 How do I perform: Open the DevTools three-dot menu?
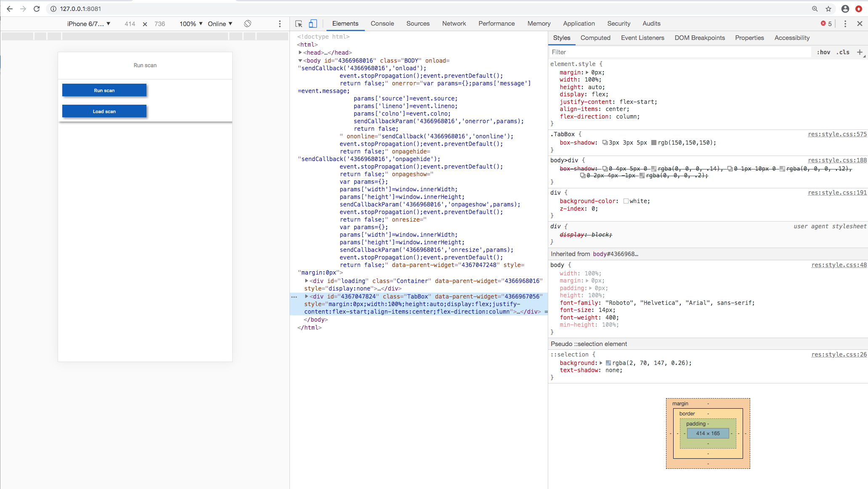(845, 24)
